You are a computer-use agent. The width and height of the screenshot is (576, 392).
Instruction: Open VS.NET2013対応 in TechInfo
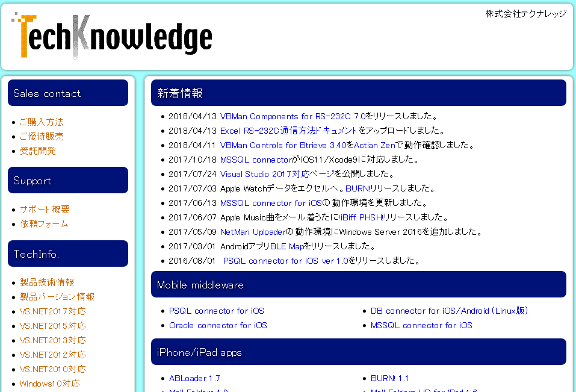click(52, 340)
